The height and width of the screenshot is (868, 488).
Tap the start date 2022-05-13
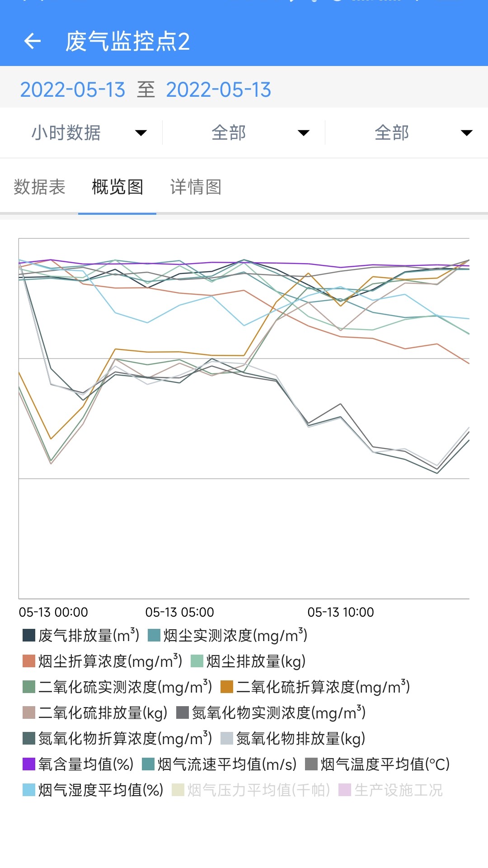click(x=74, y=90)
